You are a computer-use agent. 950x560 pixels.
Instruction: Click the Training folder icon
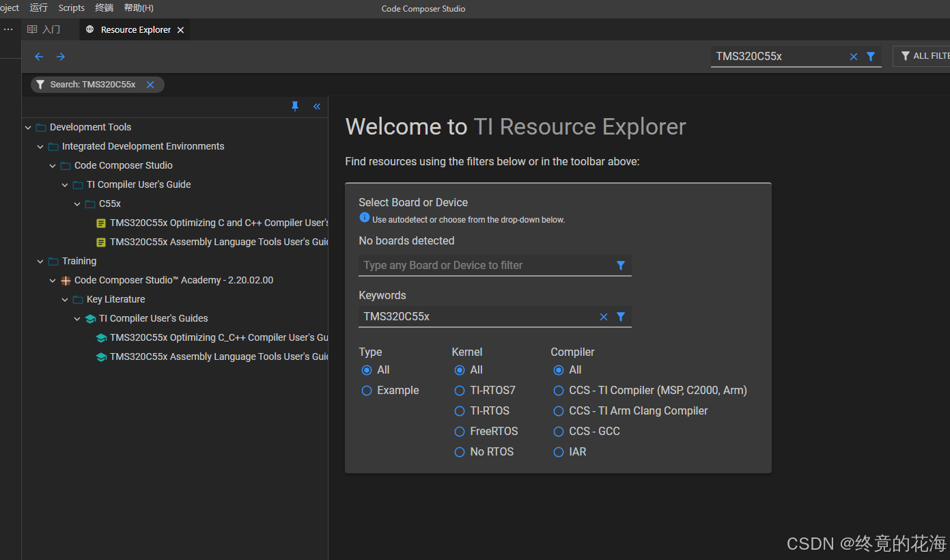[53, 262]
